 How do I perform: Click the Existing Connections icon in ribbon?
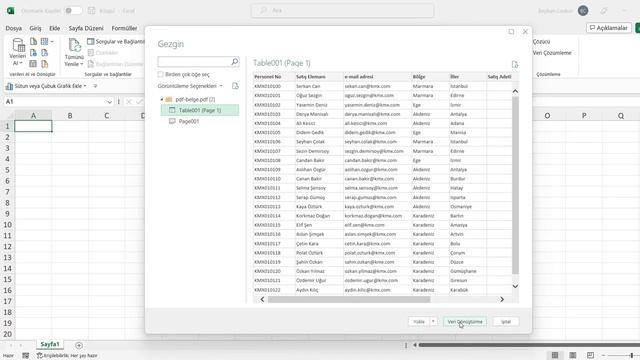point(44,64)
